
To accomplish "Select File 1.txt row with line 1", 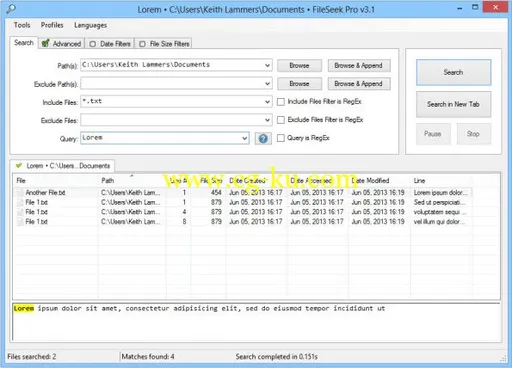I will (243, 202).
